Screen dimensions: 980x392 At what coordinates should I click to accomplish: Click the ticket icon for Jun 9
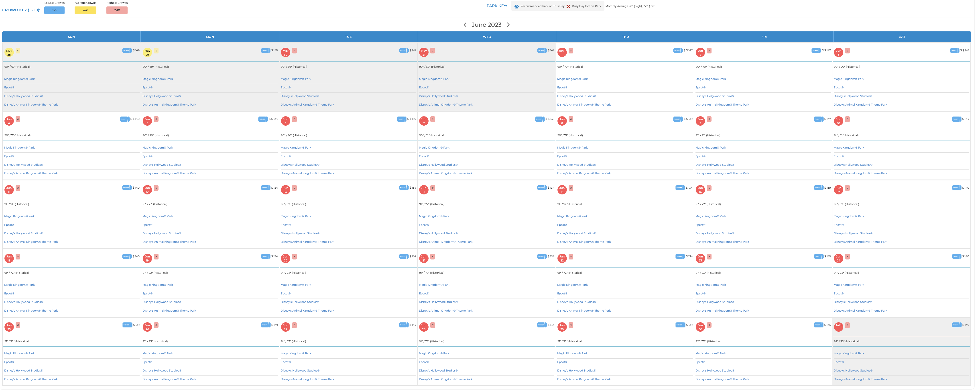(x=819, y=119)
